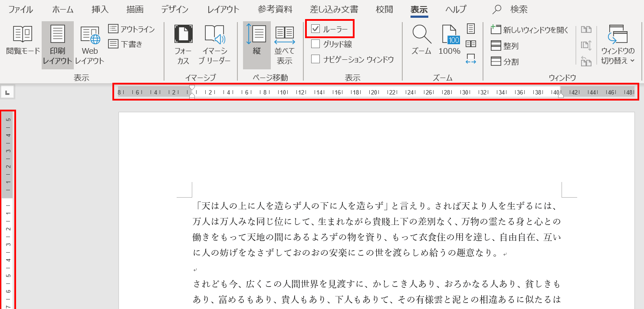The width and height of the screenshot is (644, 309).
Task: Switch to アウトライン view
Action: [x=131, y=29]
